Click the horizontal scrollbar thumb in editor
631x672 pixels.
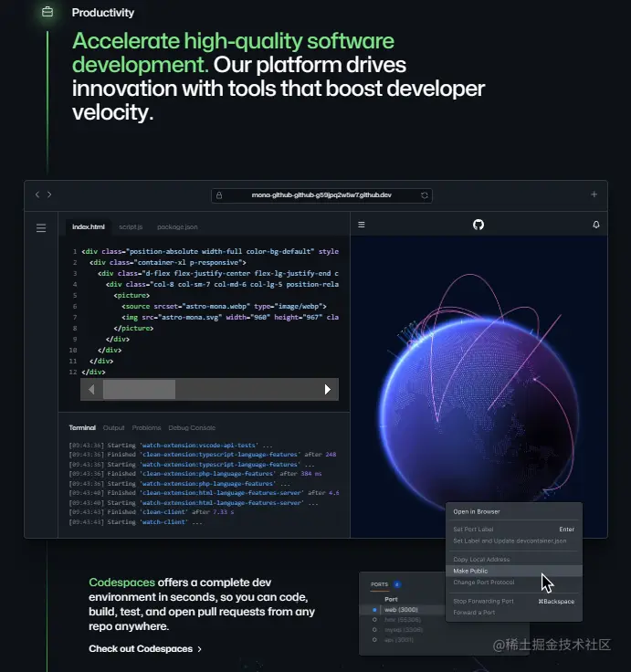[140, 389]
